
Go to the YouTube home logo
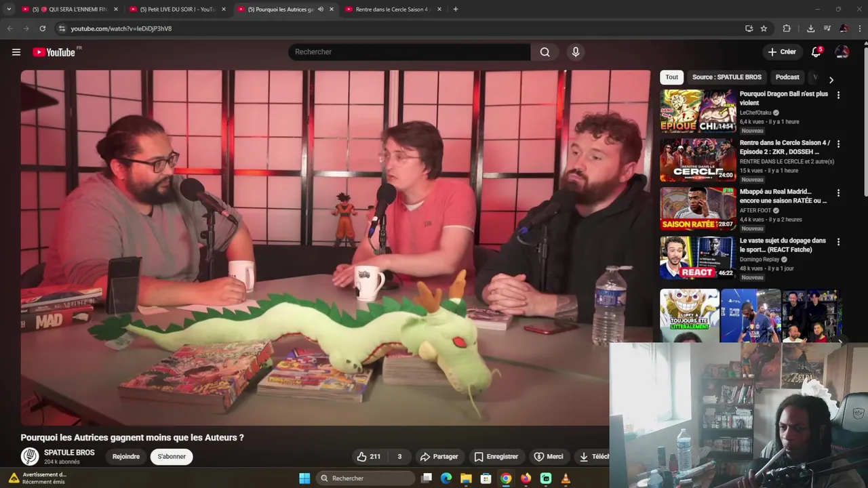54,52
